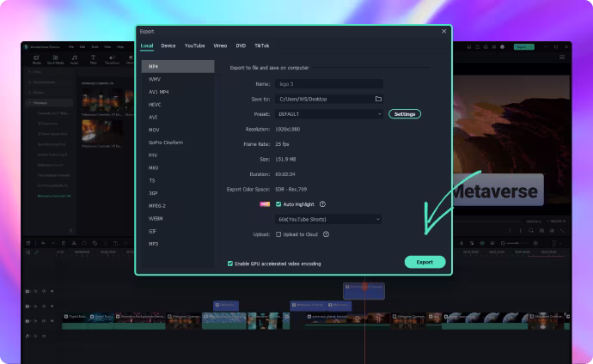The width and height of the screenshot is (593, 364).
Task: Open the File menu in main window
Action: tap(71, 47)
